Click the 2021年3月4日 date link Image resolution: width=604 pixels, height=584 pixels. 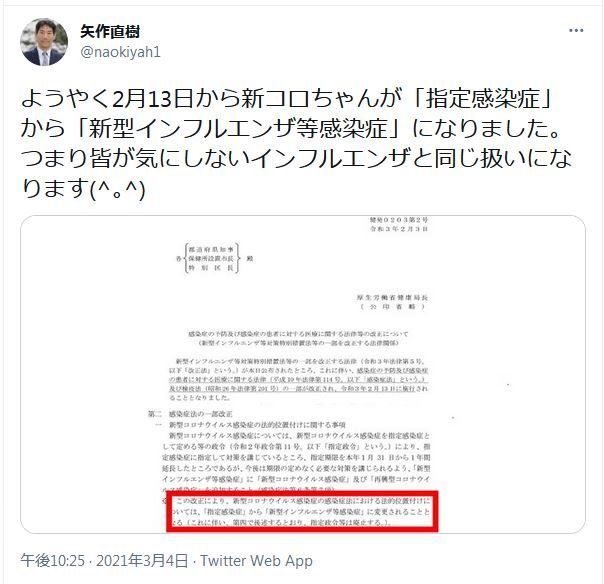(142, 561)
